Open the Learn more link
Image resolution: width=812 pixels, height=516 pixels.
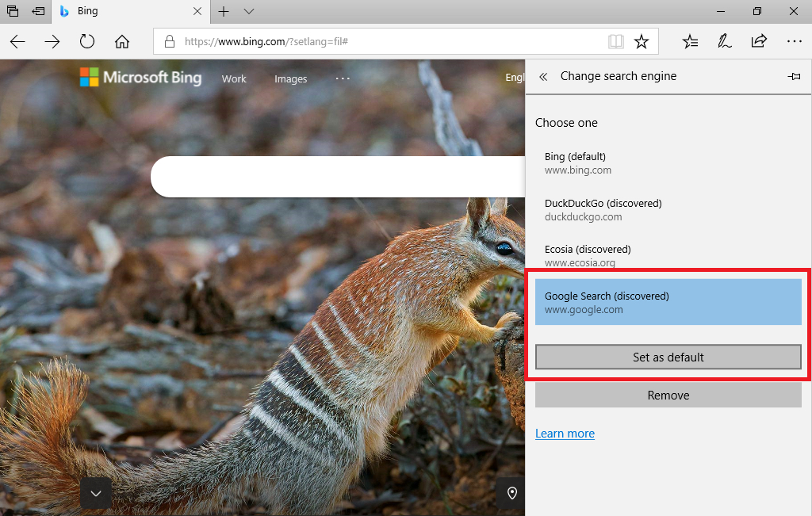pyautogui.click(x=565, y=434)
